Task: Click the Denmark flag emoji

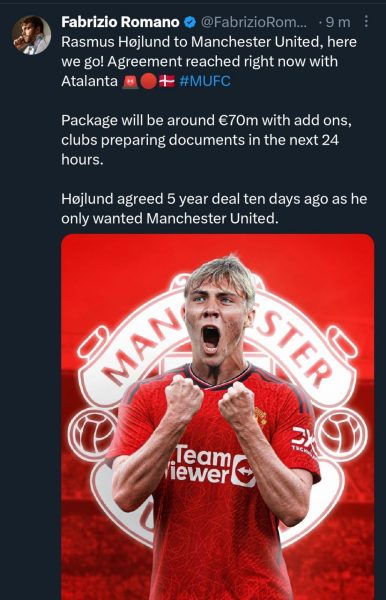Action: 166,81
